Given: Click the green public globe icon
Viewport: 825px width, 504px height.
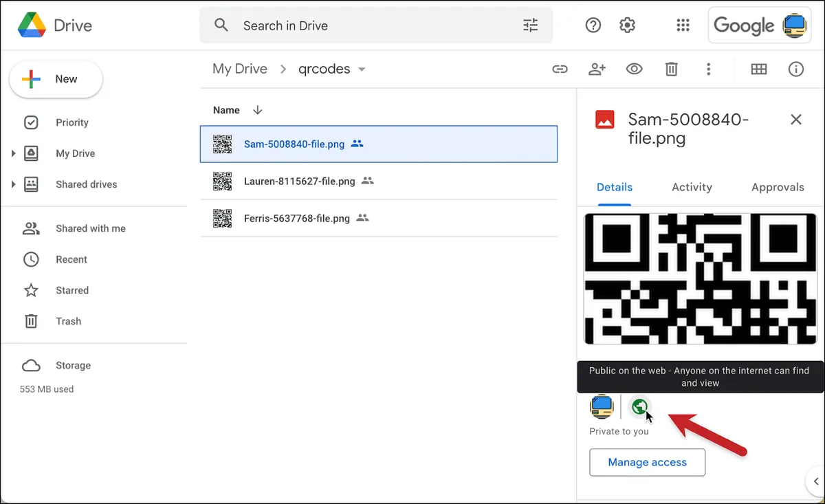Looking at the screenshot, I should pyautogui.click(x=640, y=406).
